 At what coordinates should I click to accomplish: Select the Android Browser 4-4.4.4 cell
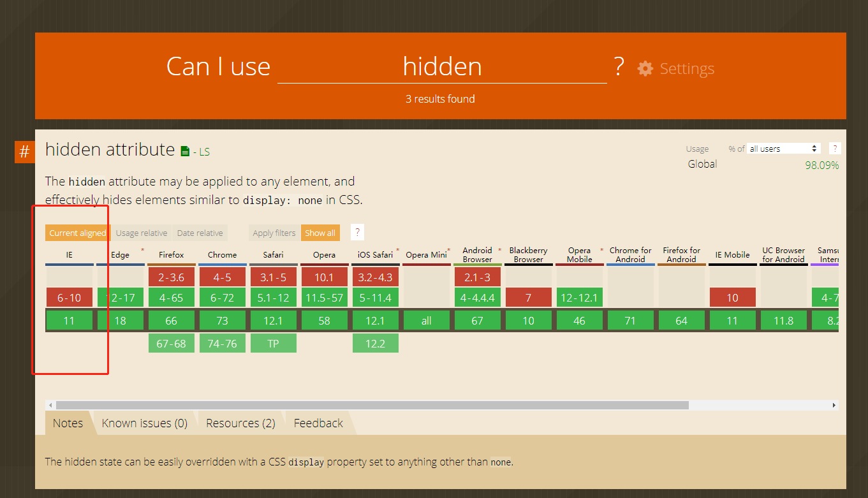478,298
